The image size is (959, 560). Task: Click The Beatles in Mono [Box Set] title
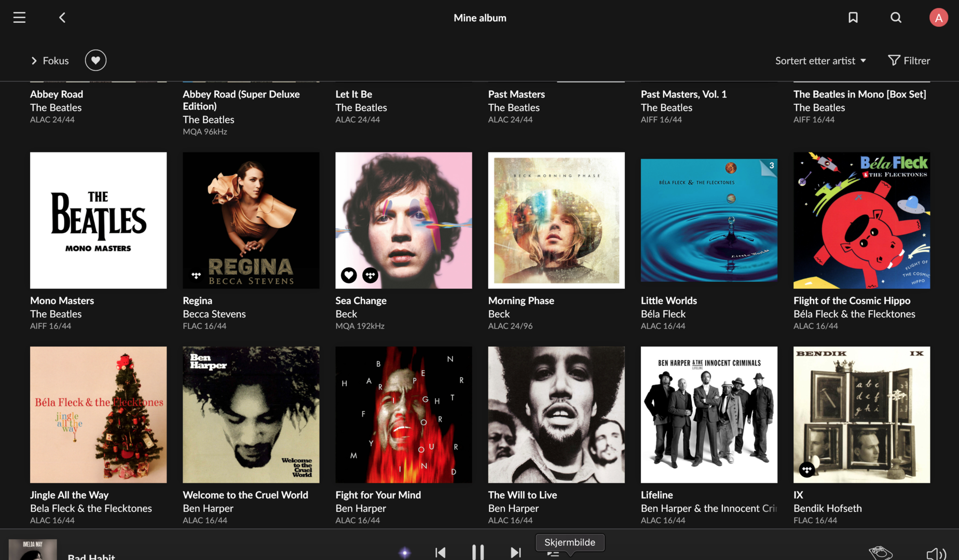(x=860, y=94)
